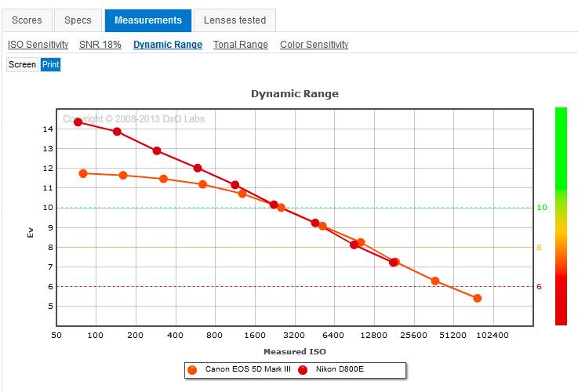Click the Canon data point on the 10 Ev line
This screenshot has width=578, height=392.
tap(281, 208)
